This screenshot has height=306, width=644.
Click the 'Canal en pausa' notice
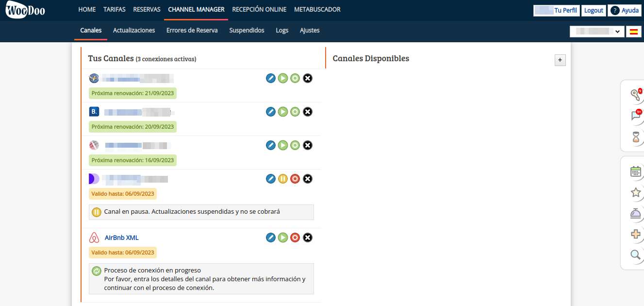(201, 212)
